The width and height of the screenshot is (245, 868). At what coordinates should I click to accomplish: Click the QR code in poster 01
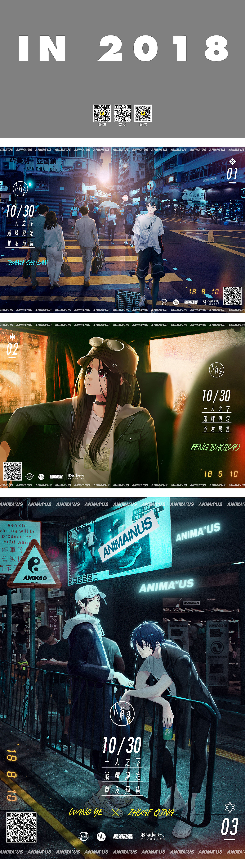[x=232, y=296]
